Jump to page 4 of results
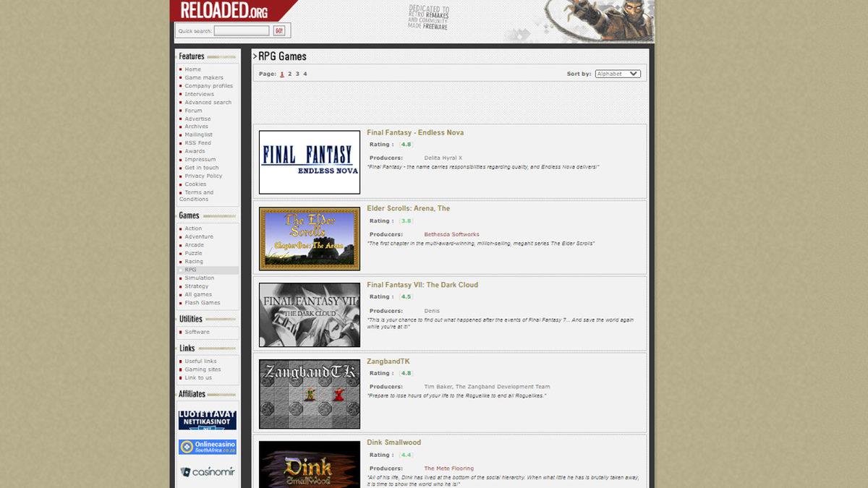The image size is (868, 488). coord(305,74)
